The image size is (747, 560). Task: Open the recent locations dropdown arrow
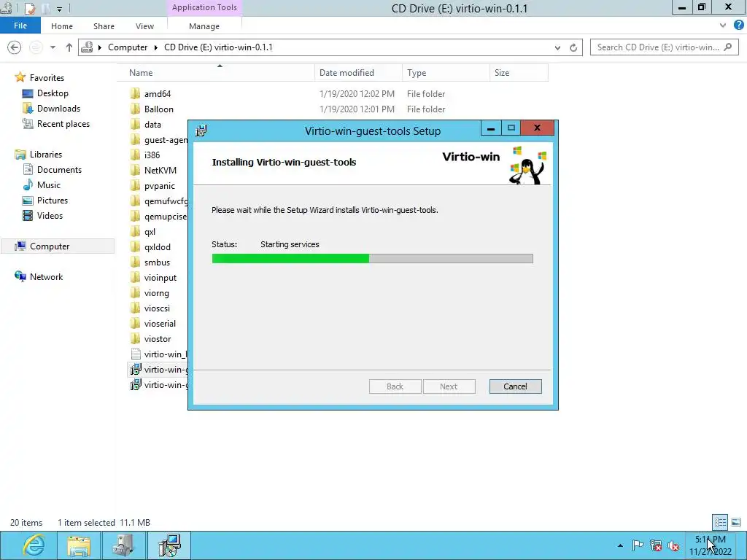click(x=53, y=47)
